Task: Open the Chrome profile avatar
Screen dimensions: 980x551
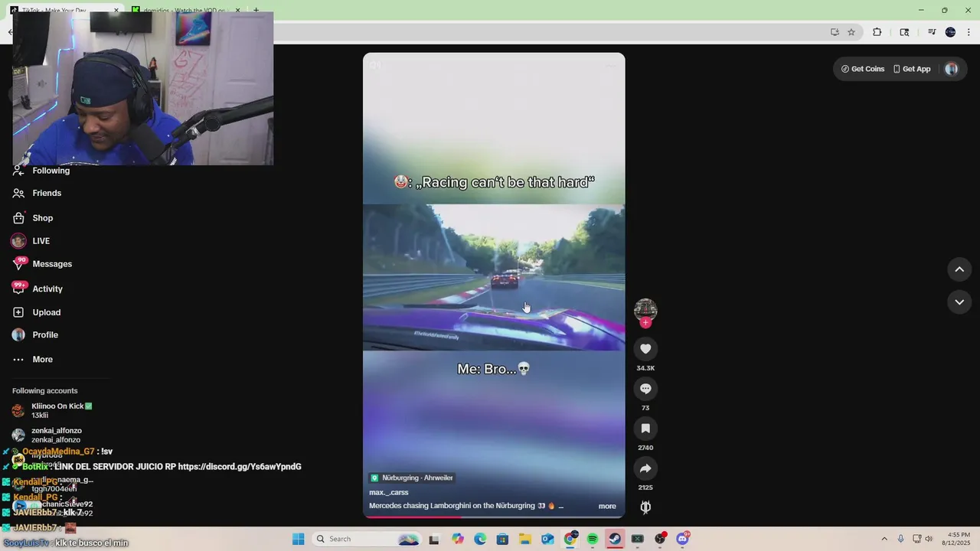Action: coord(950,32)
